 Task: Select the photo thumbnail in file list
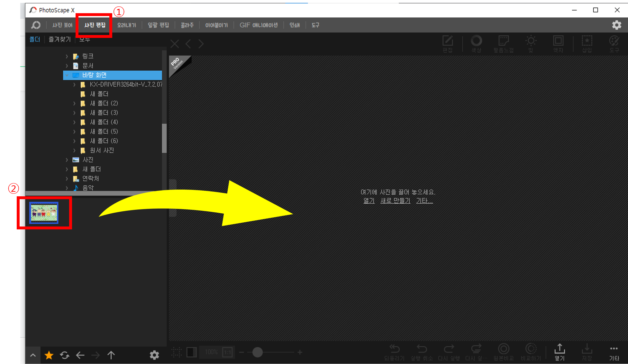pos(44,213)
